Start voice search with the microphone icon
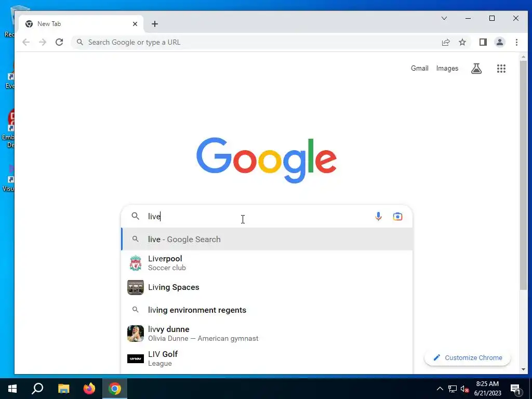 tap(378, 217)
